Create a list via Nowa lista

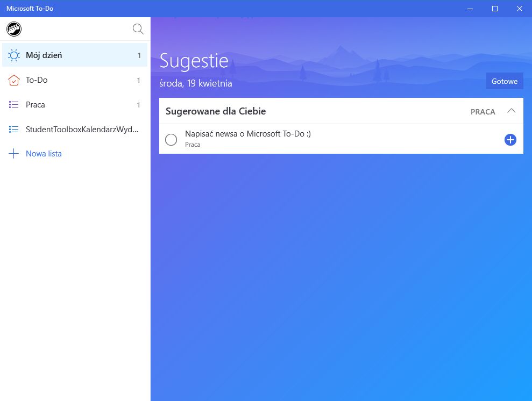click(x=75, y=154)
